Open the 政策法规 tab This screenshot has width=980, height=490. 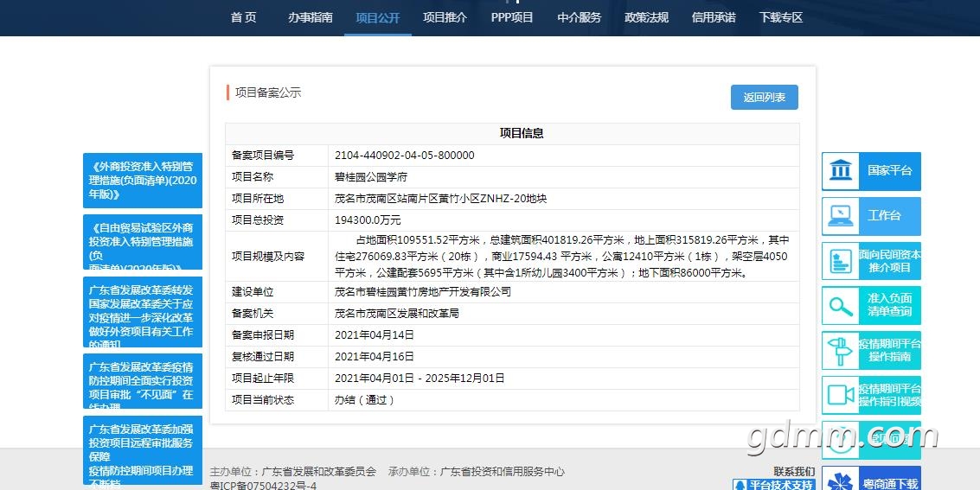[x=646, y=17]
